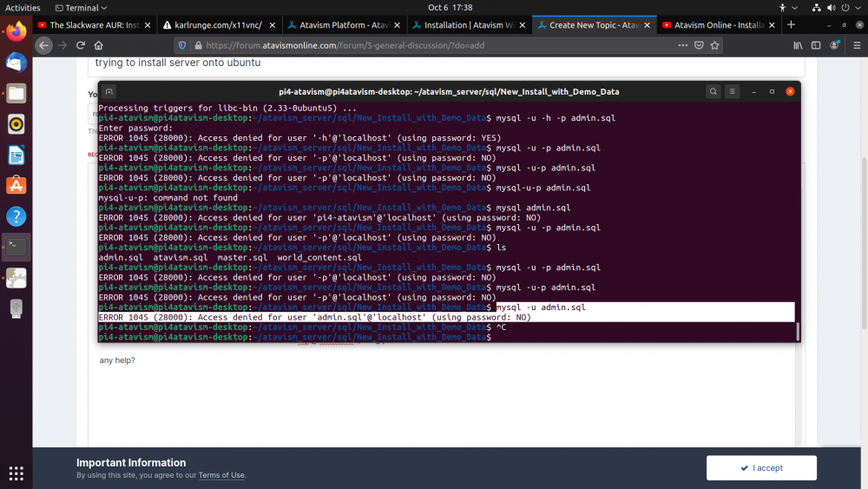Open the terminal hamburger menu
This screenshot has height=489, width=868.
[732, 91]
